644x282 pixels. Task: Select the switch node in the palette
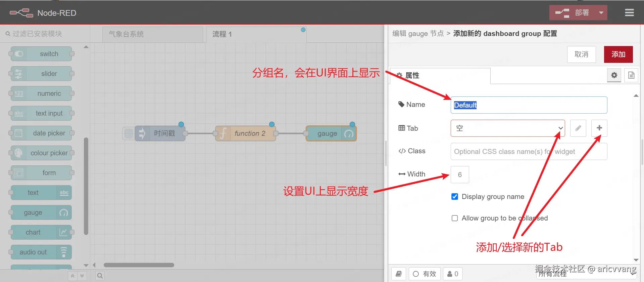41,54
